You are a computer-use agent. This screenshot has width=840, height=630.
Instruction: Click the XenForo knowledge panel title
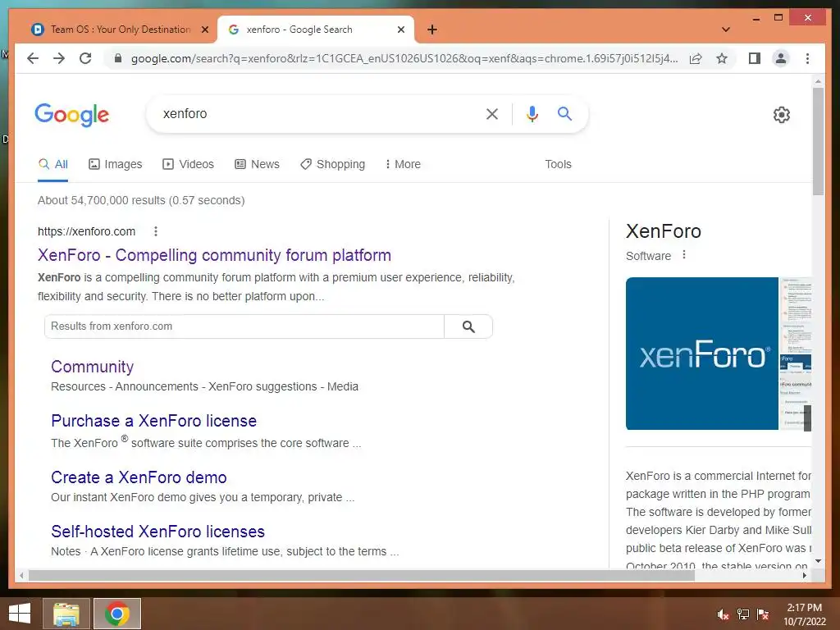(x=663, y=231)
